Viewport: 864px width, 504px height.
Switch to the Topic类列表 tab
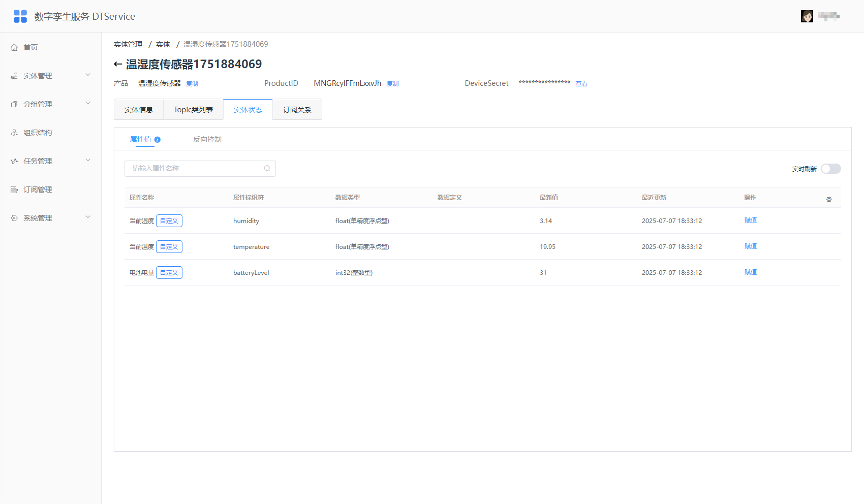193,110
